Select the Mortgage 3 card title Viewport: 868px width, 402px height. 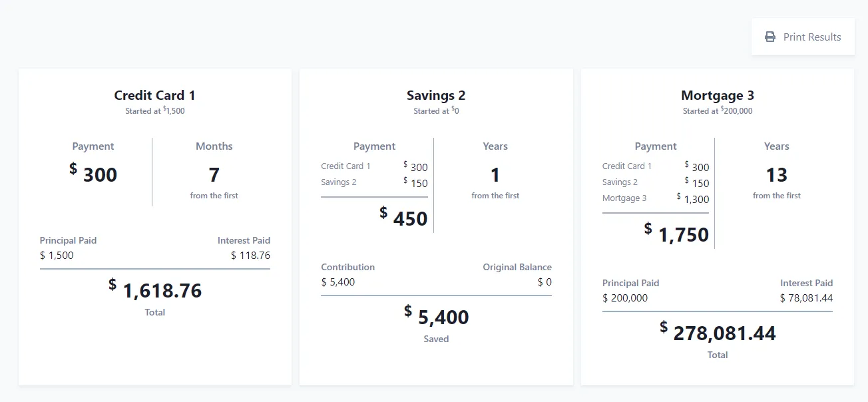click(x=717, y=95)
